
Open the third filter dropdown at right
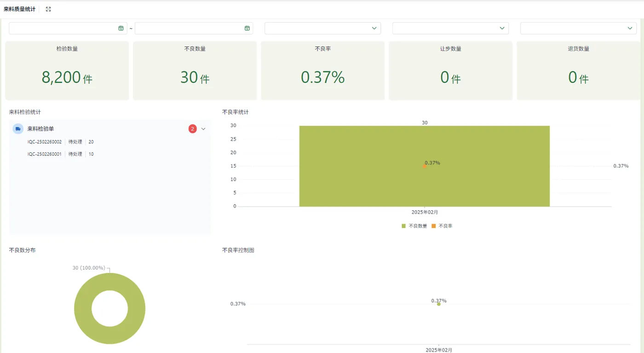click(x=578, y=28)
